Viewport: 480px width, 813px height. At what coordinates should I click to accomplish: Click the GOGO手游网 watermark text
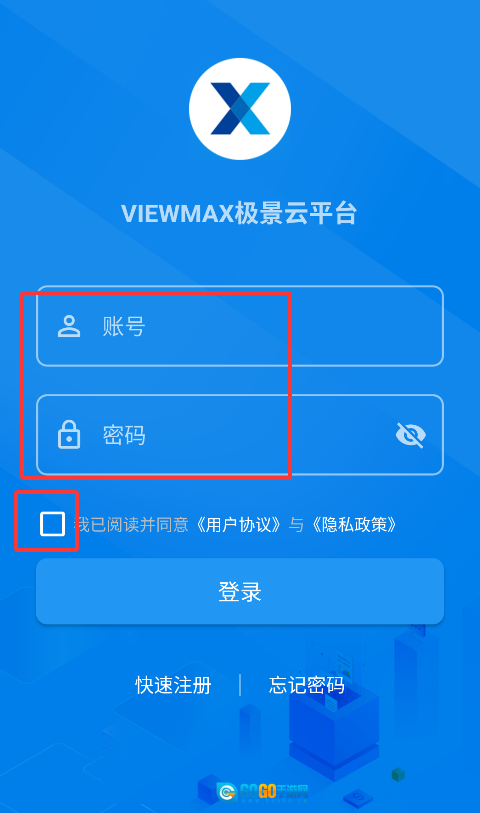(x=274, y=792)
